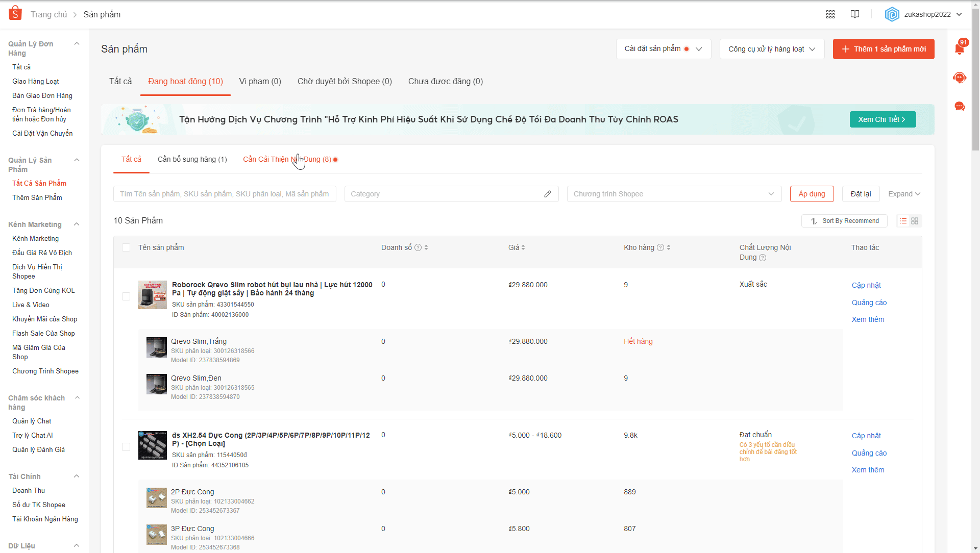Switch to list view icon
The image size is (980, 553).
[903, 221]
